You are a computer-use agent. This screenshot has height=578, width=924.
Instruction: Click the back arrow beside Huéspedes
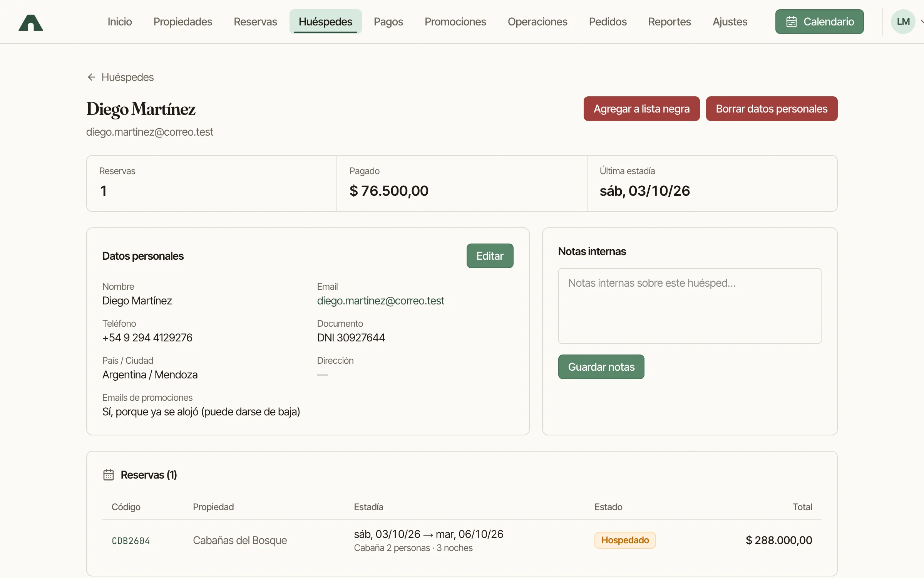tap(91, 77)
